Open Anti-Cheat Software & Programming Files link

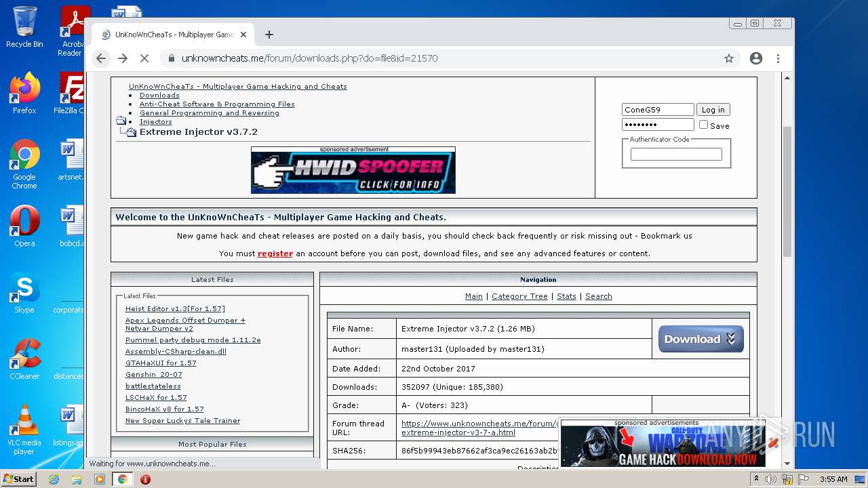(217, 104)
